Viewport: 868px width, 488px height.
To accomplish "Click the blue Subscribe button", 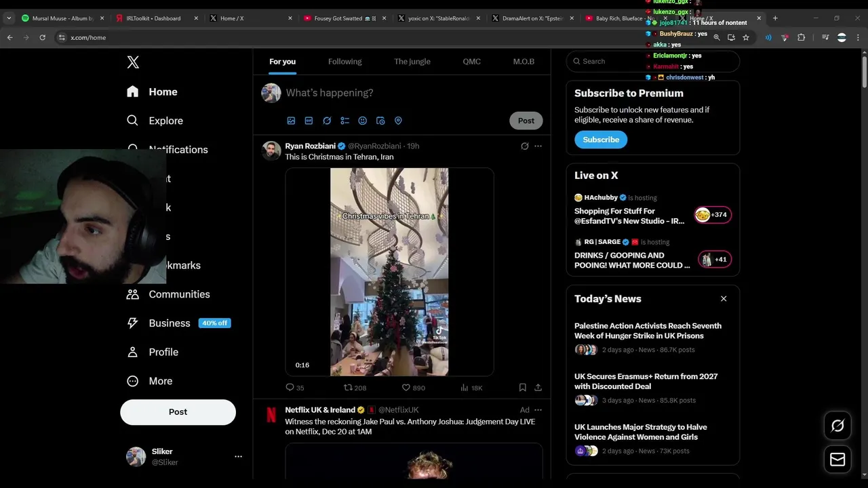I will pos(601,140).
